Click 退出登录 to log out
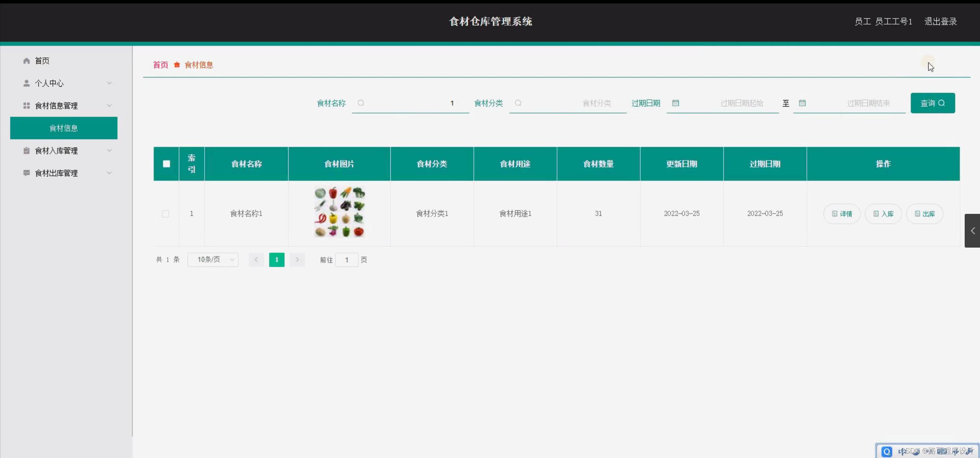 (941, 21)
